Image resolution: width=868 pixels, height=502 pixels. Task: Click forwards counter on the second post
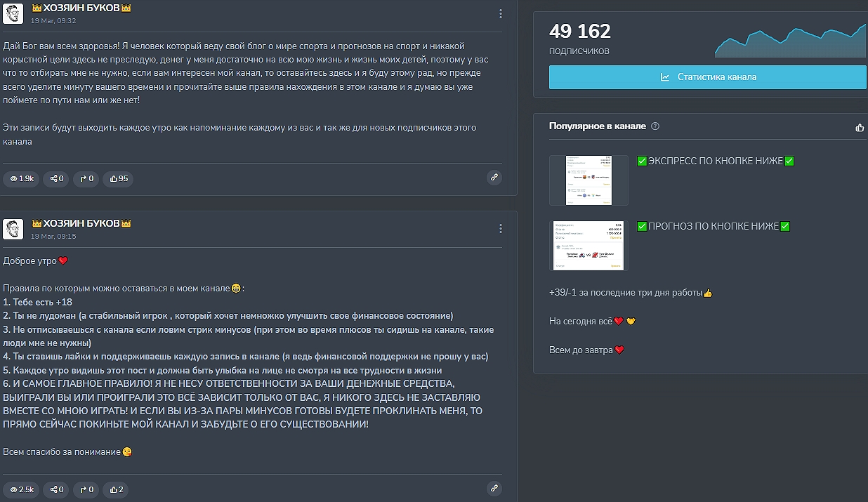pos(86,489)
